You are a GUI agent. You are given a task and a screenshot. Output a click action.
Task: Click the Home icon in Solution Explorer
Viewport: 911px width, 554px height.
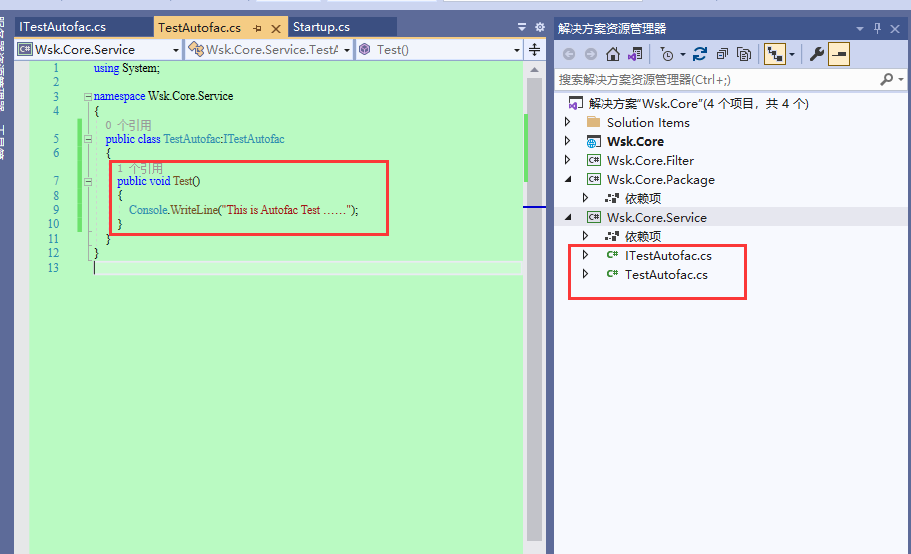[612, 54]
